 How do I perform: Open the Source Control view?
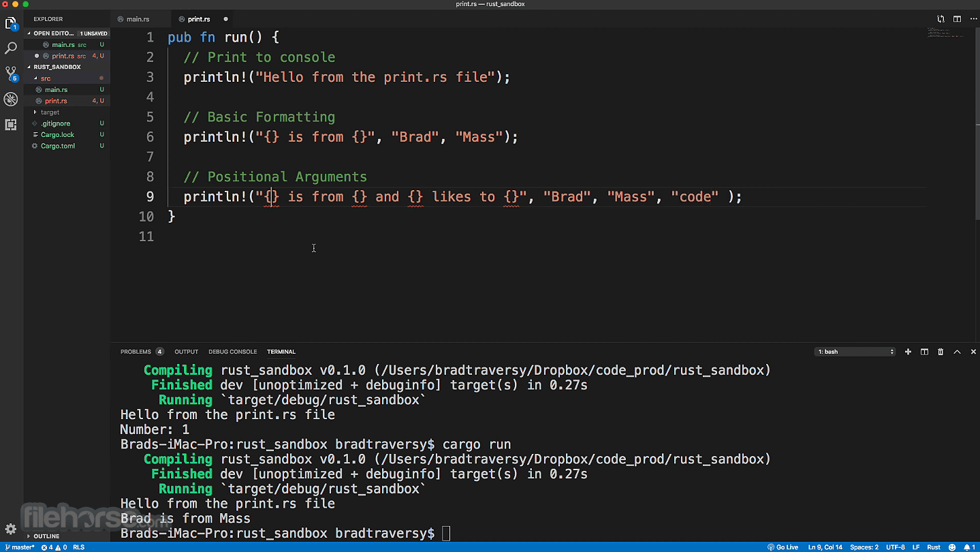coord(11,74)
